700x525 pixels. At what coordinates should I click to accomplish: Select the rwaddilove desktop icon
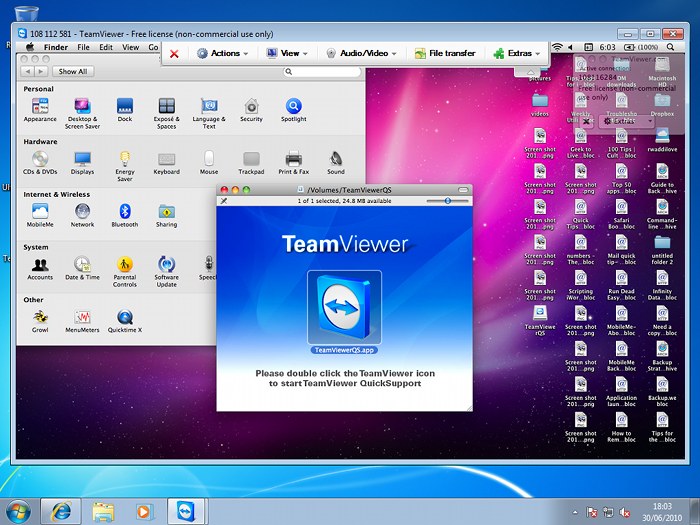[x=662, y=139]
